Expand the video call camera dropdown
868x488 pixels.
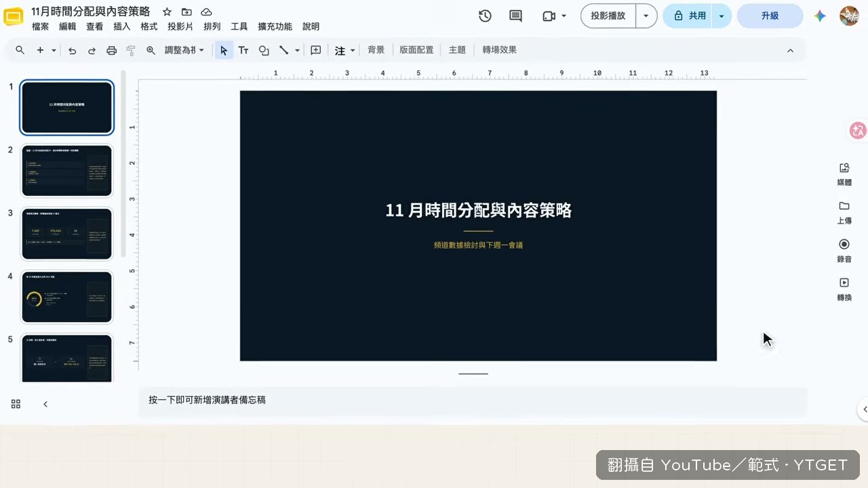[564, 16]
